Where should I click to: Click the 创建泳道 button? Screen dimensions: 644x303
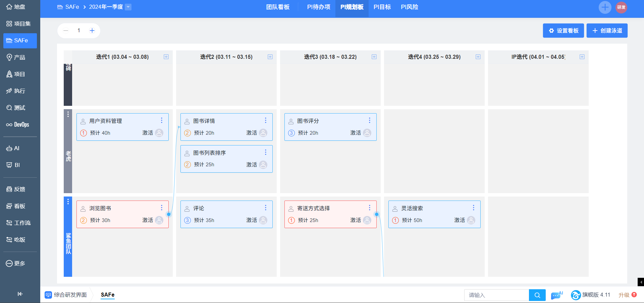pos(607,31)
